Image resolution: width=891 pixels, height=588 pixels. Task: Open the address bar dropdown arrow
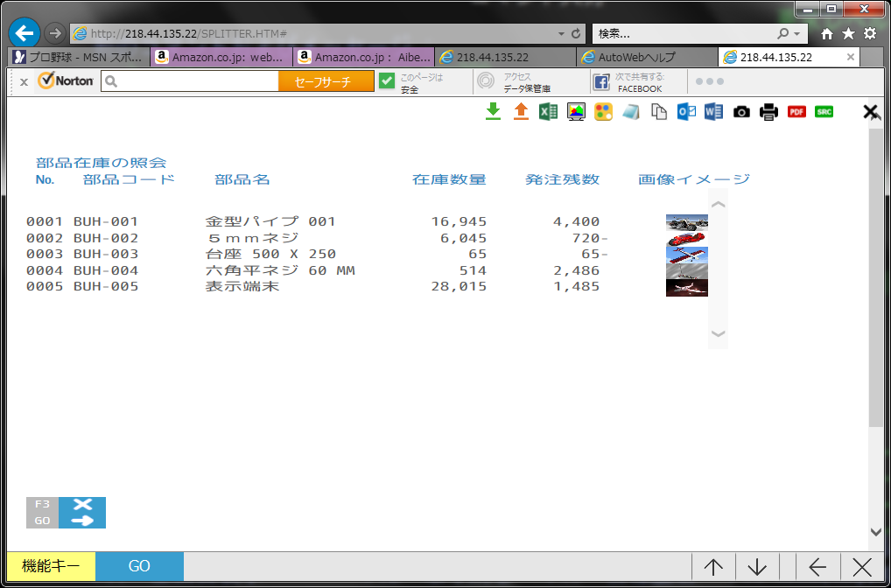click(561, 33)
